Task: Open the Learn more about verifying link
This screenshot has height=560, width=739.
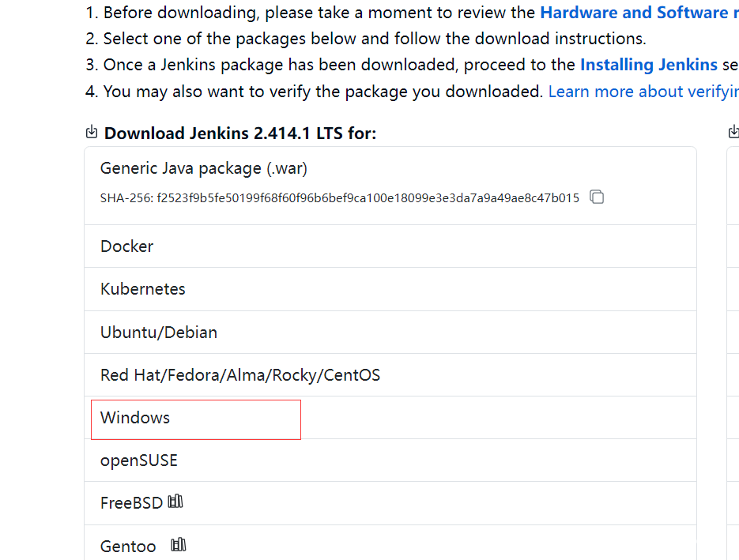Action: tap(643, 92)
